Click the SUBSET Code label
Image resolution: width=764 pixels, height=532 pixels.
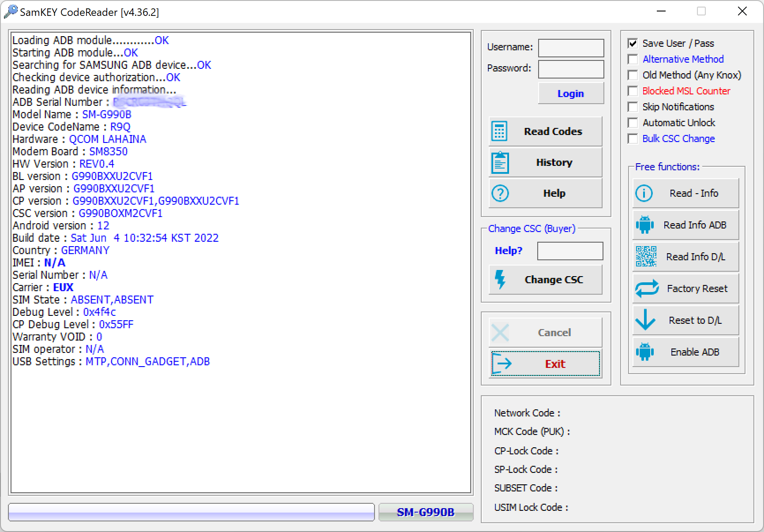coord(526,488)
